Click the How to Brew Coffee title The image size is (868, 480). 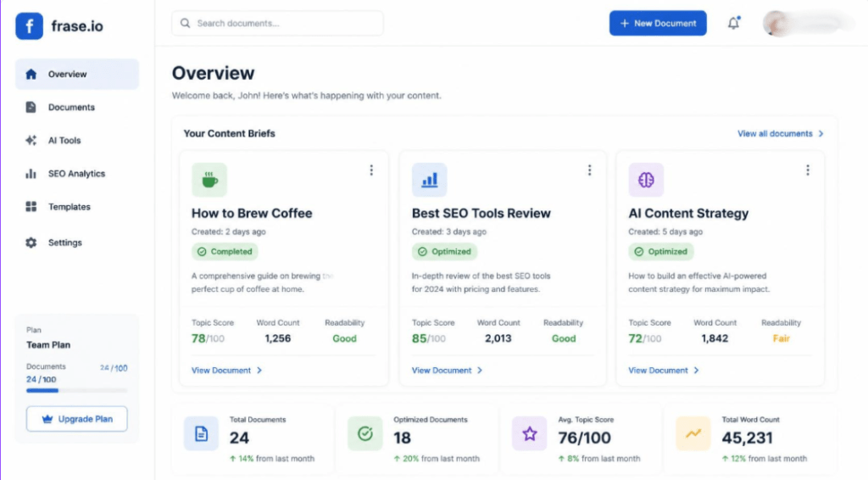(x=252, y=213)
